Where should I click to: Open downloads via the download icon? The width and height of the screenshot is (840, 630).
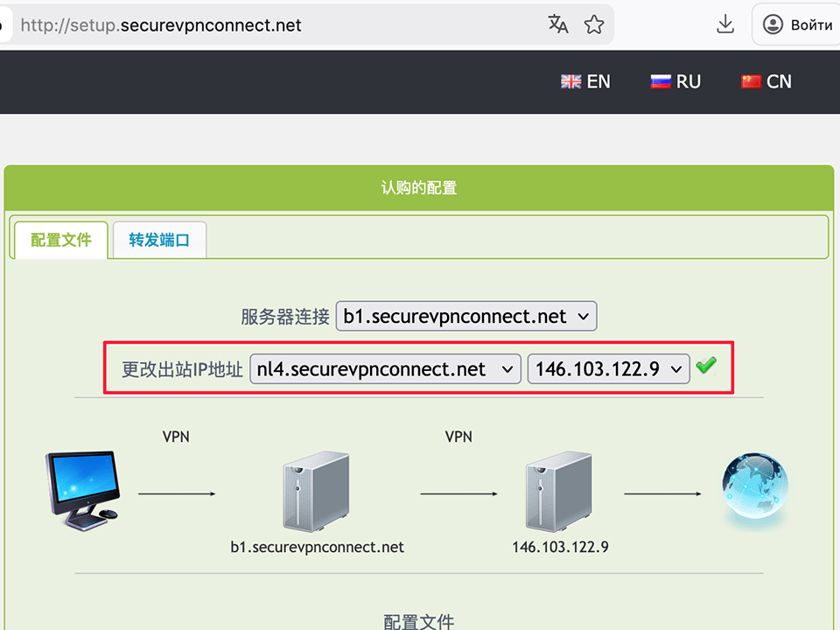(725, 24)
